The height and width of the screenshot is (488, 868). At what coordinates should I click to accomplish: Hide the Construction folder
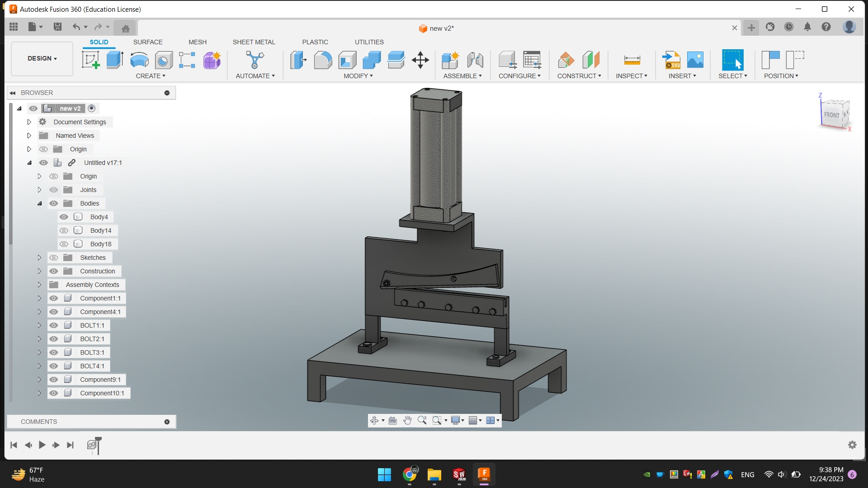(54, 271)
